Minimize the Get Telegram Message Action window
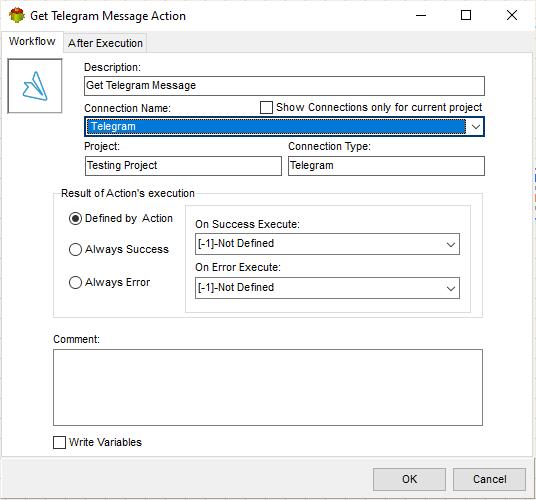This screenshot has width=536, height=500. 421,15
